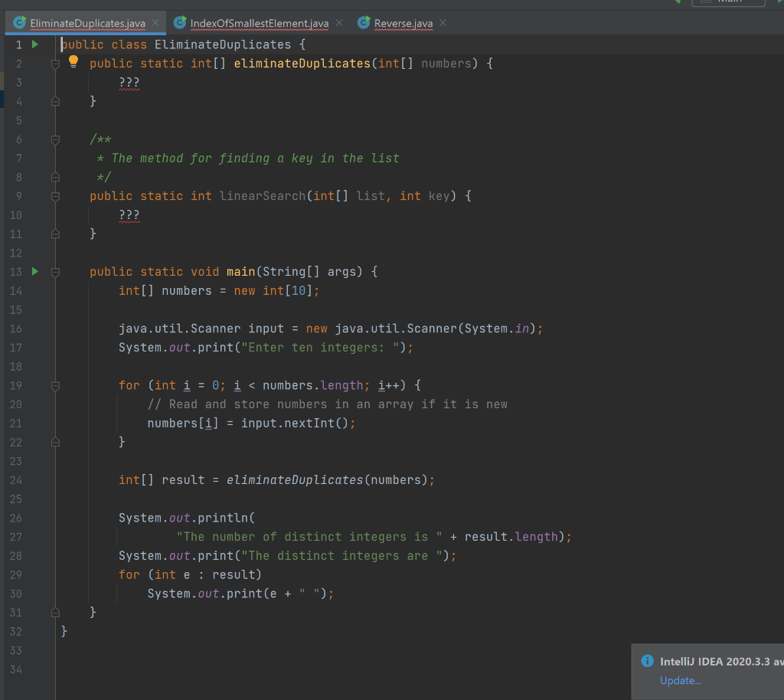The image size is (784, 700).
Task: Click the main method name on line 13
Action: coord(241,272)
